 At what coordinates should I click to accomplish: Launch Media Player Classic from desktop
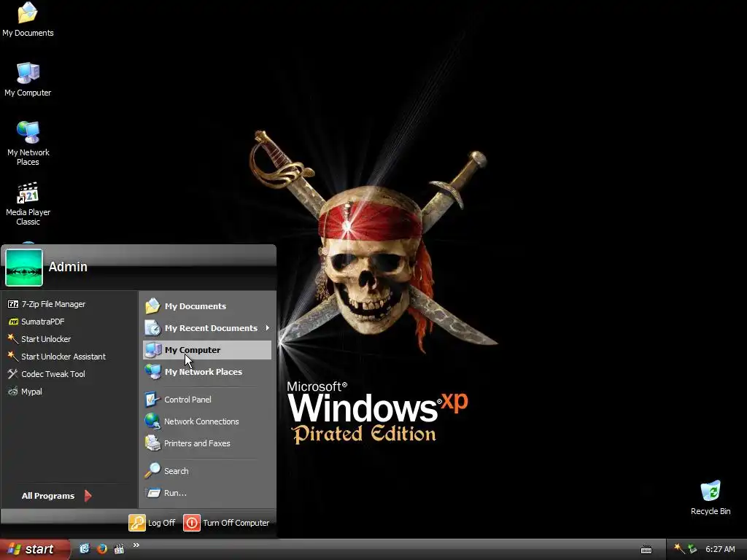pos(28,203)
